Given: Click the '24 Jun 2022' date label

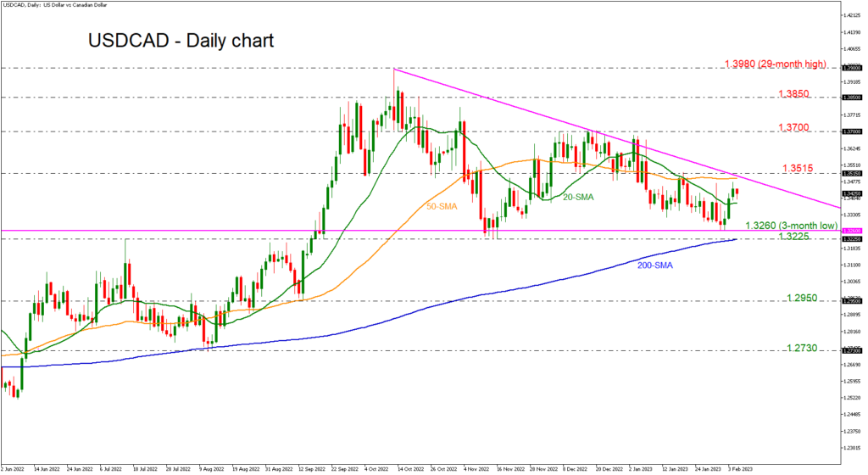Looking at the screenshot, I should point(80,469).
